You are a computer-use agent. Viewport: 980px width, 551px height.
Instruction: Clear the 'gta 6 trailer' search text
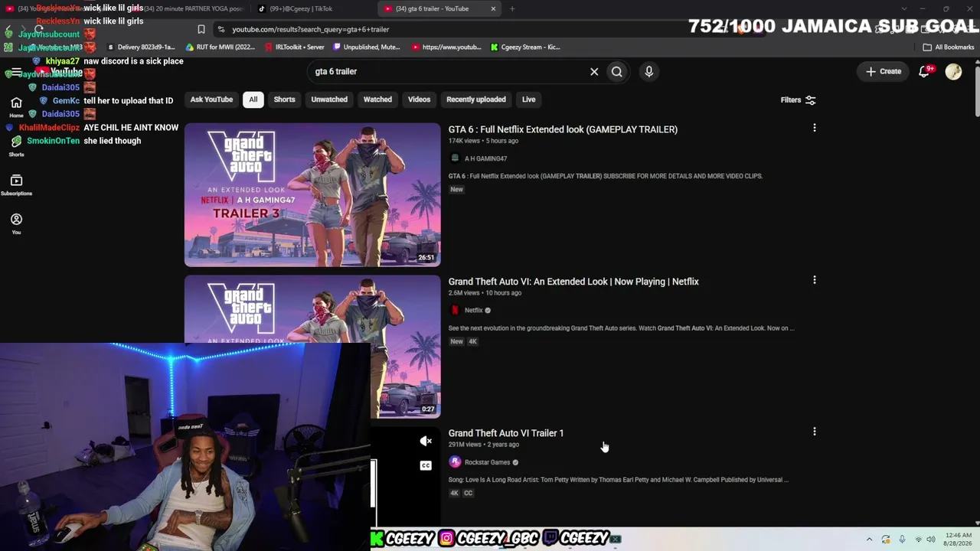tap(594, 71)
